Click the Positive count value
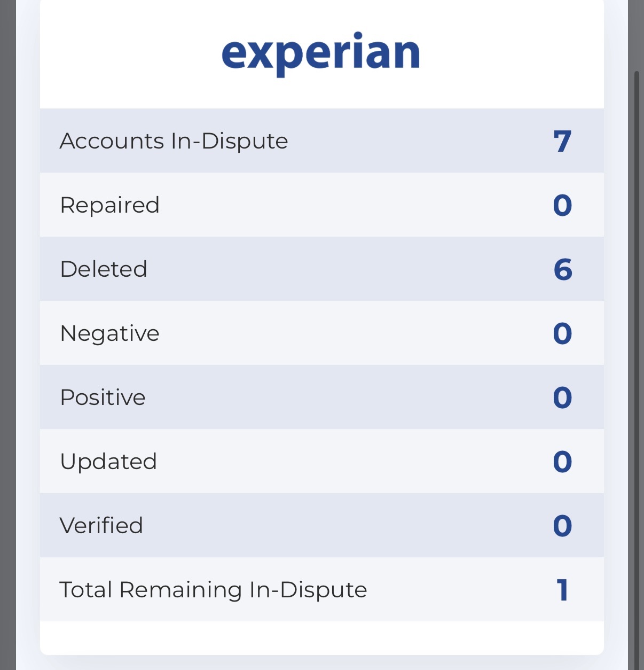 click(x=562, y=398)
